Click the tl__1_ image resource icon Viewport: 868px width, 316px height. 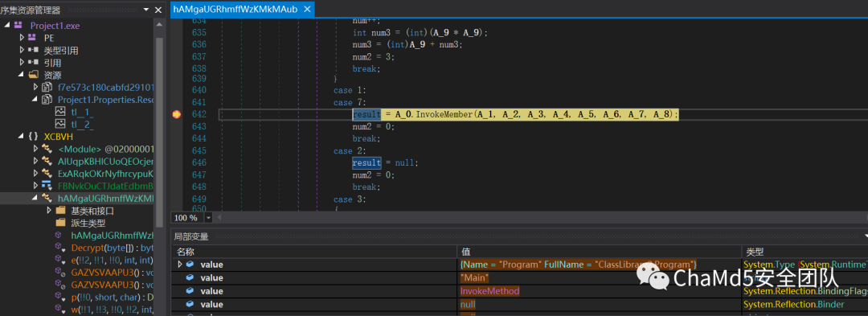pos(60,113)
